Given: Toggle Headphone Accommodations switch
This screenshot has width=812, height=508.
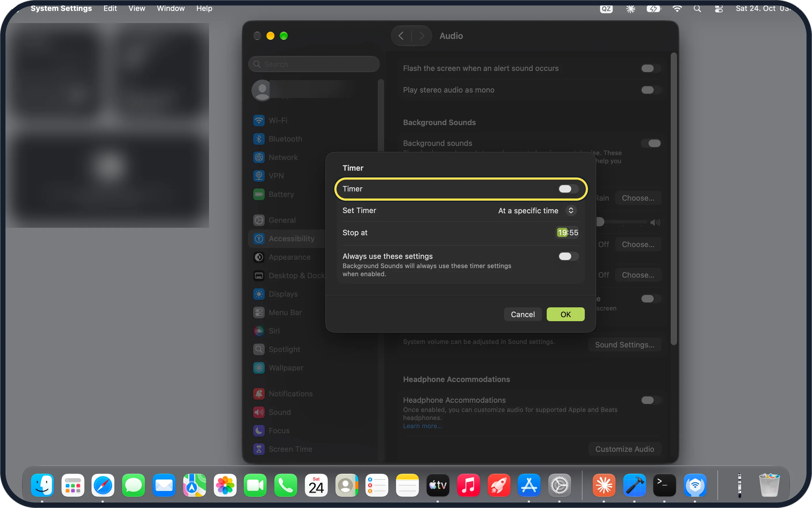Looking at the screenshot, I should 651,400.
